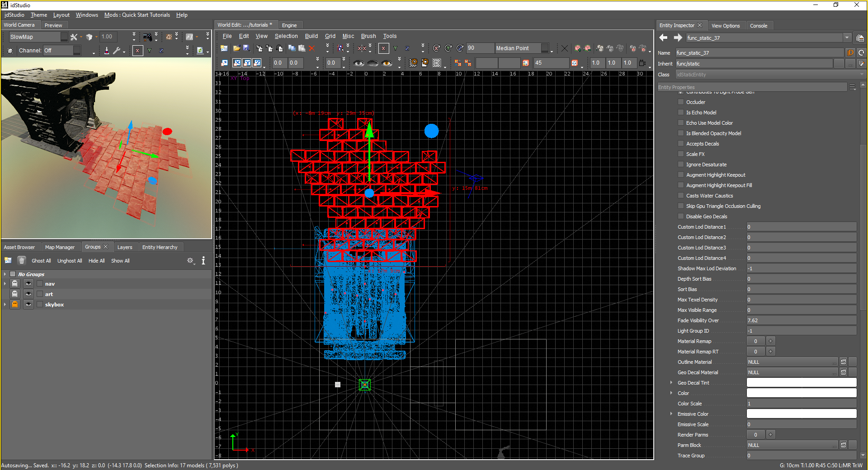This screenshot has height=470, width=868.
Task: Go forward with Entity Inspector right arrow
Action: click(x=678, y=38)
